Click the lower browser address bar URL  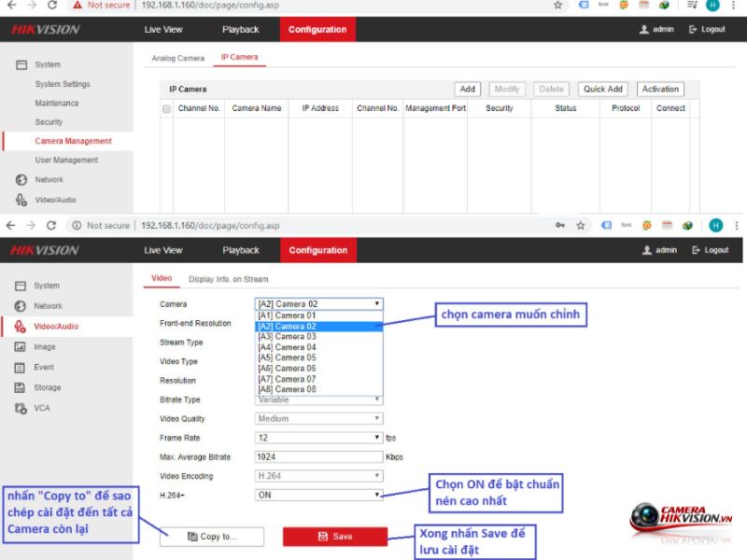click(210, 225)
